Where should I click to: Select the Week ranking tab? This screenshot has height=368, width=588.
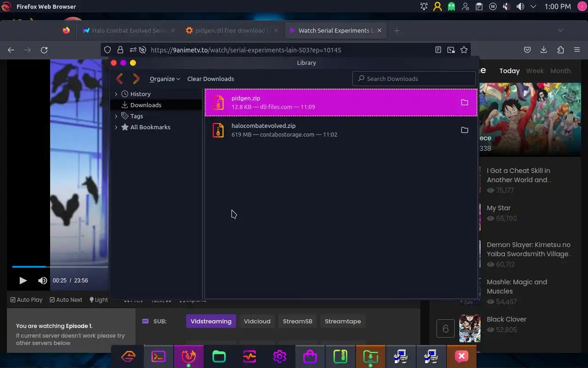[x=535, y=71]
